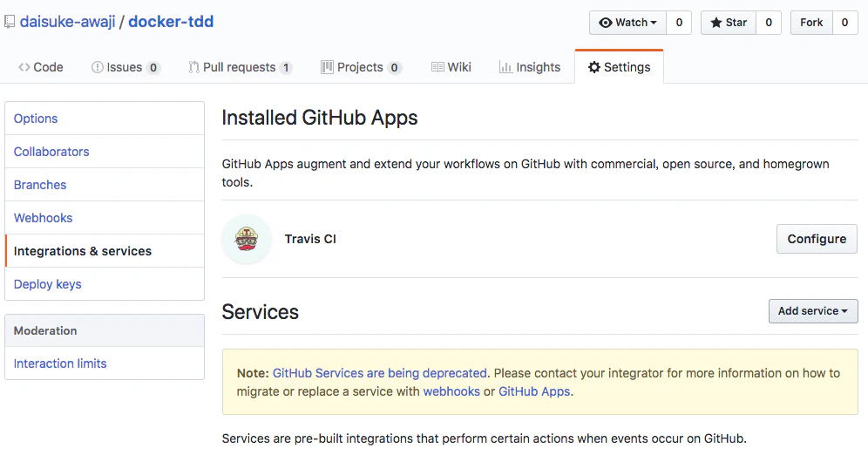Image resolution: width=868 pixels, height=462 pixels.
Task: Open Webhooks settings
Action: click(x=105, y=218)
